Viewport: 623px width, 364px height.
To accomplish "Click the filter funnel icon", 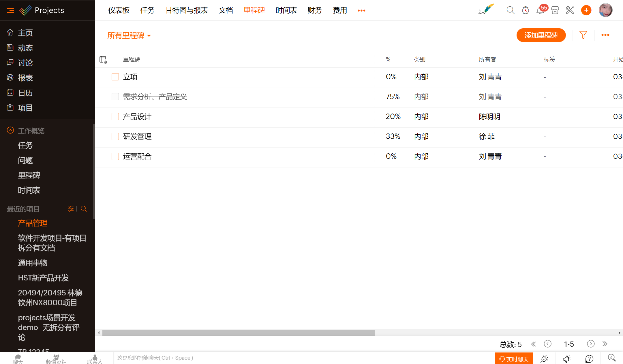I will click(583, 35).
